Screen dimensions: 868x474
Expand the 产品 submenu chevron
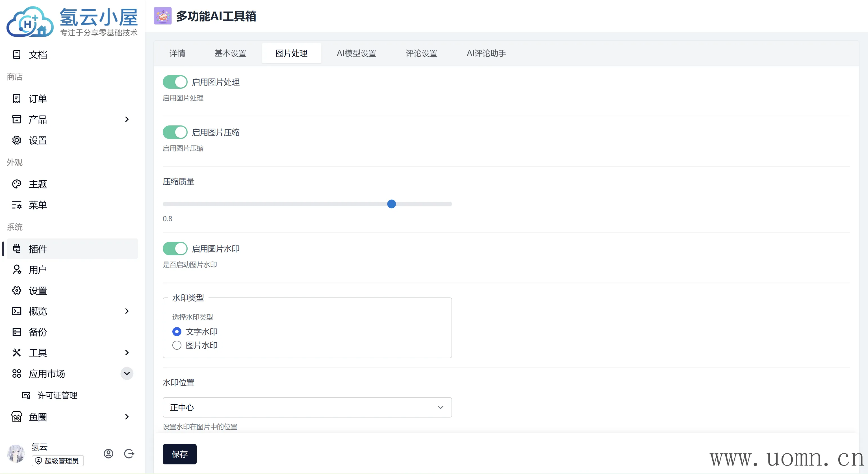click(127, 119)
